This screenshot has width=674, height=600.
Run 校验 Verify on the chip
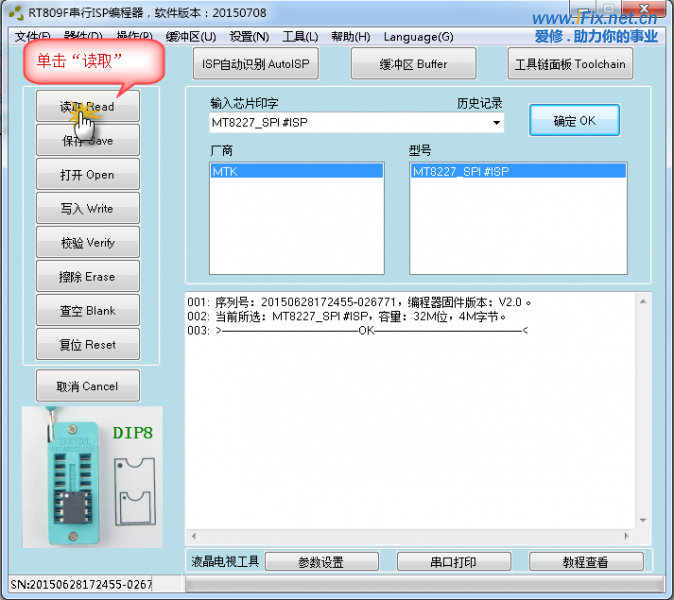[87, 242]
